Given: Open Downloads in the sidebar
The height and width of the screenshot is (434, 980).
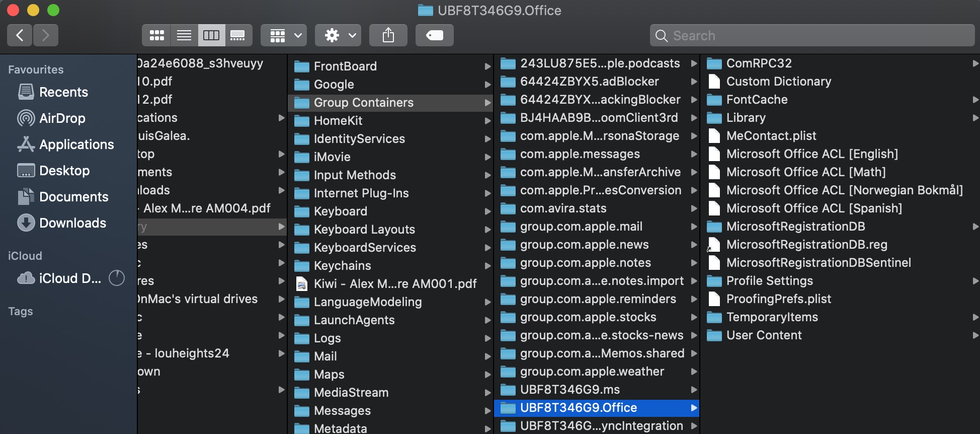Looking at the screenshot, I should (x=72, y=223).
